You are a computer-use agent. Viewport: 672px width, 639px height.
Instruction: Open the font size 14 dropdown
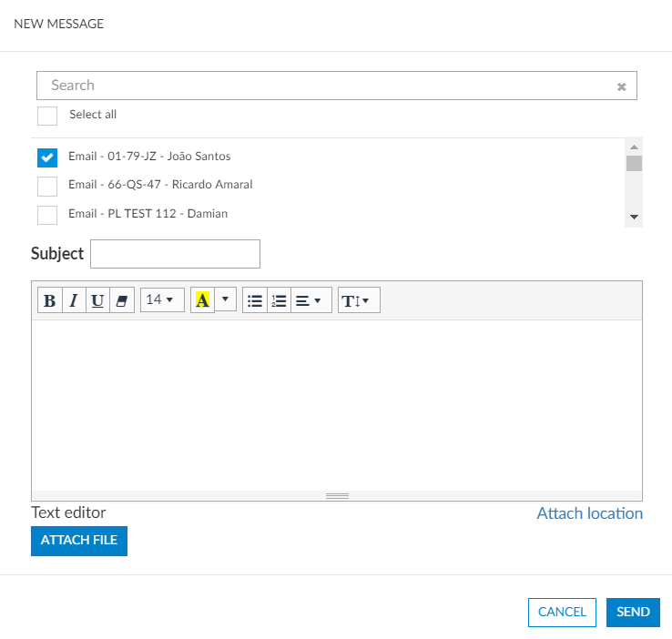(x=161, y=300)
